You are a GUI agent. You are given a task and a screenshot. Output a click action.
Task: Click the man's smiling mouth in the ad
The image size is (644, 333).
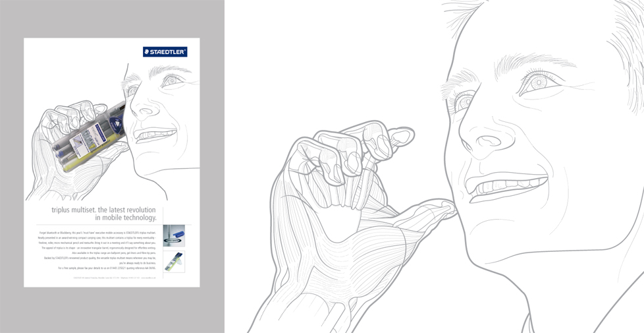tap(148, 133)
